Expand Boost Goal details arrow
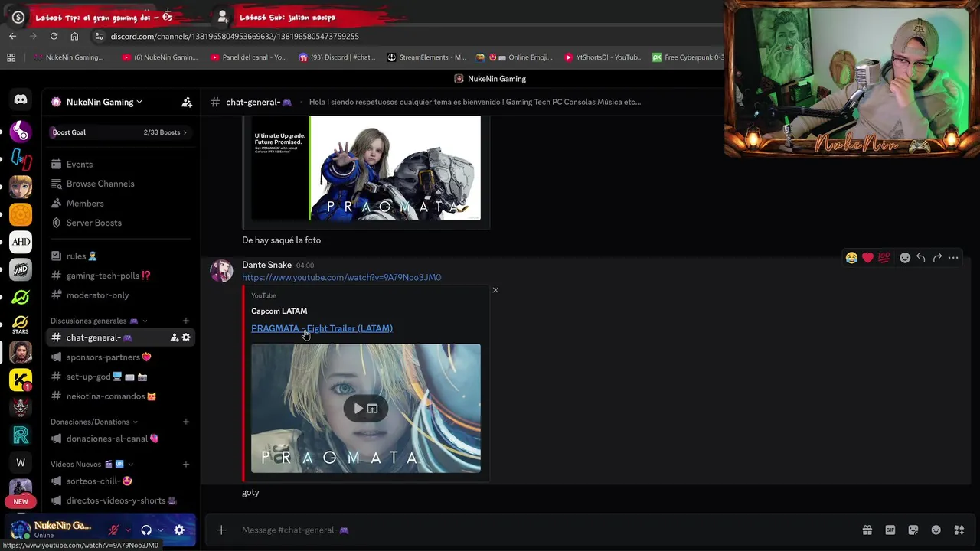The image size is (980, 551). pos(185,132)
